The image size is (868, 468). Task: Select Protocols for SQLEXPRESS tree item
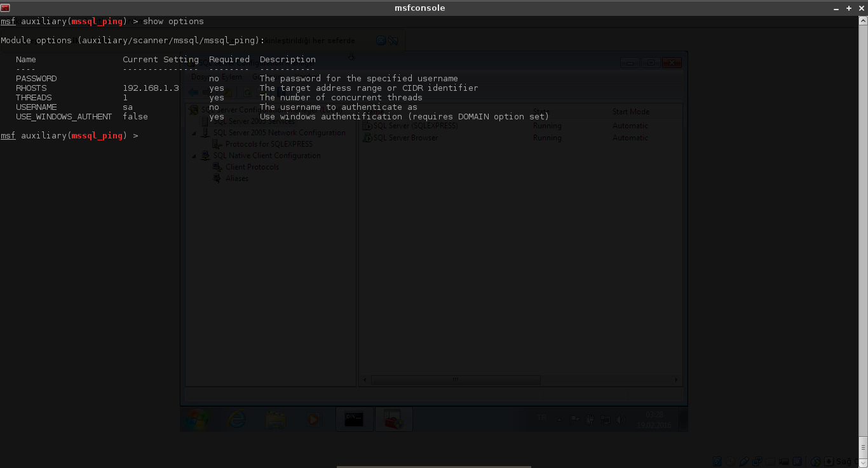[x=269, y=144]
